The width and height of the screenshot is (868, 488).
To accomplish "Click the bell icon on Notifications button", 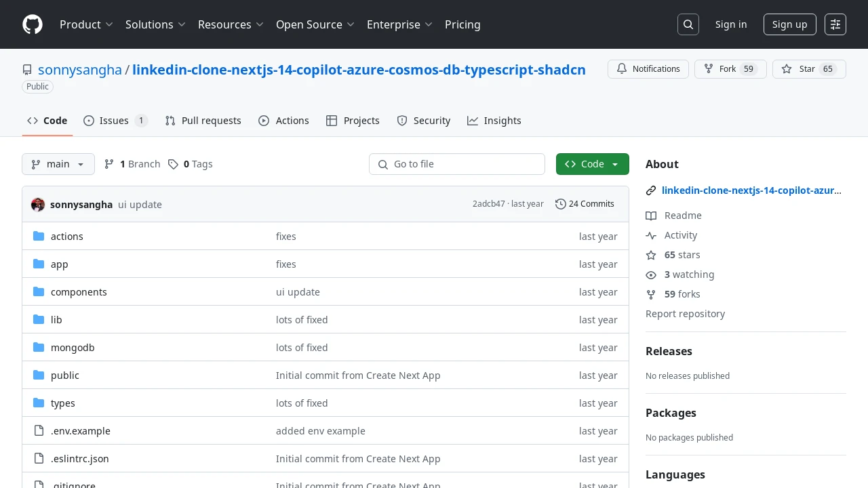I will [622, 69].
